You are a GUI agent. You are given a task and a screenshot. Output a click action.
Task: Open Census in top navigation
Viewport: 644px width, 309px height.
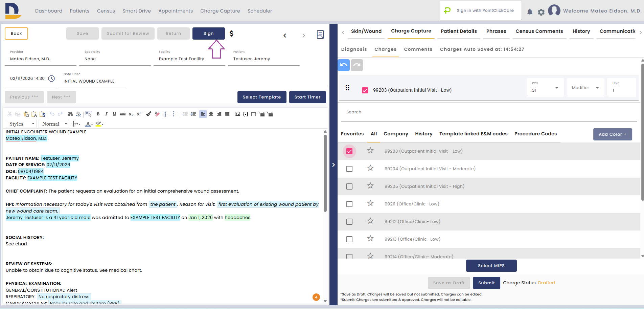pyautogui.click(x=106, y=11)
